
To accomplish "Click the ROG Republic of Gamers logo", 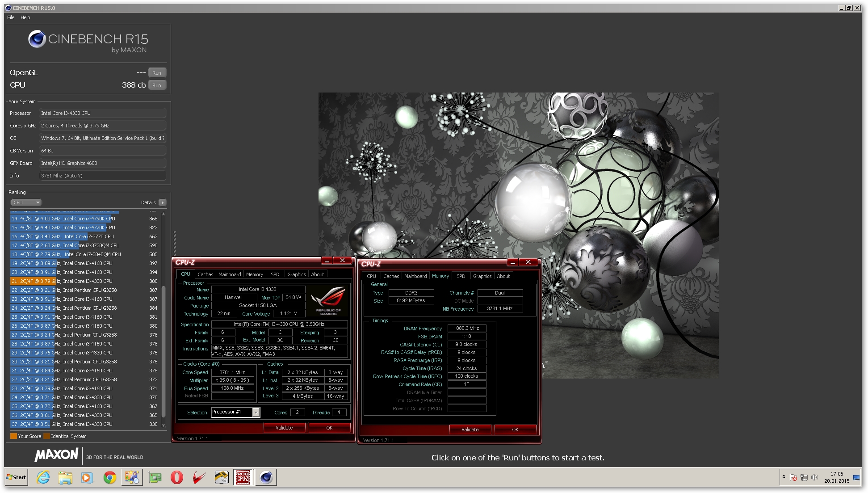I will pyautogui.click(x=328, y=300).
